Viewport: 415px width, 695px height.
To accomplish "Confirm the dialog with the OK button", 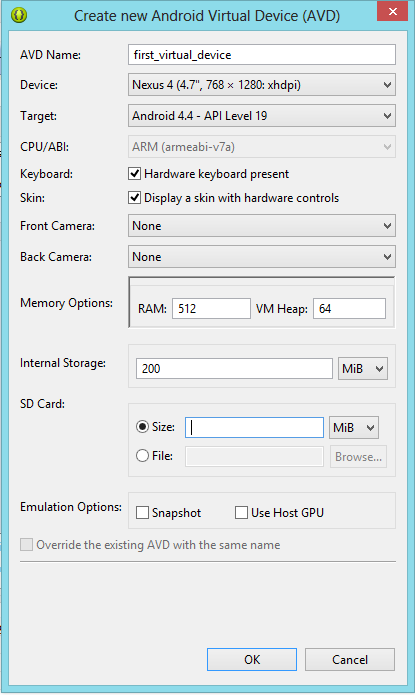I will pyautogui.click(x=252, y=660).
